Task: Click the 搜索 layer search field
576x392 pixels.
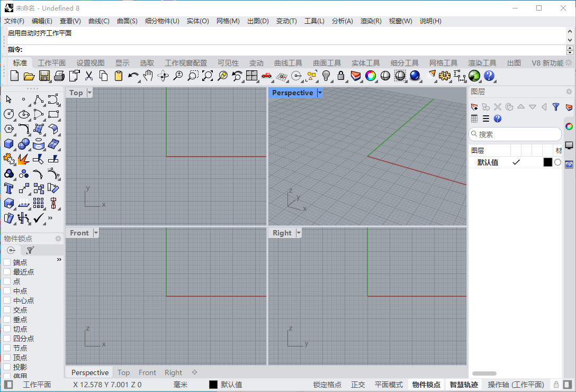Action: pyautogui.click(x=515, y=134)
